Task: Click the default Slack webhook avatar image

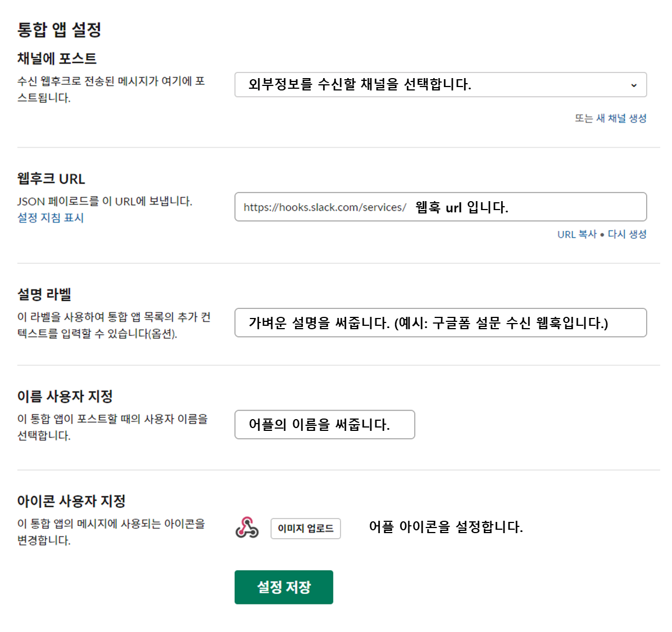Action: point(246,528)
